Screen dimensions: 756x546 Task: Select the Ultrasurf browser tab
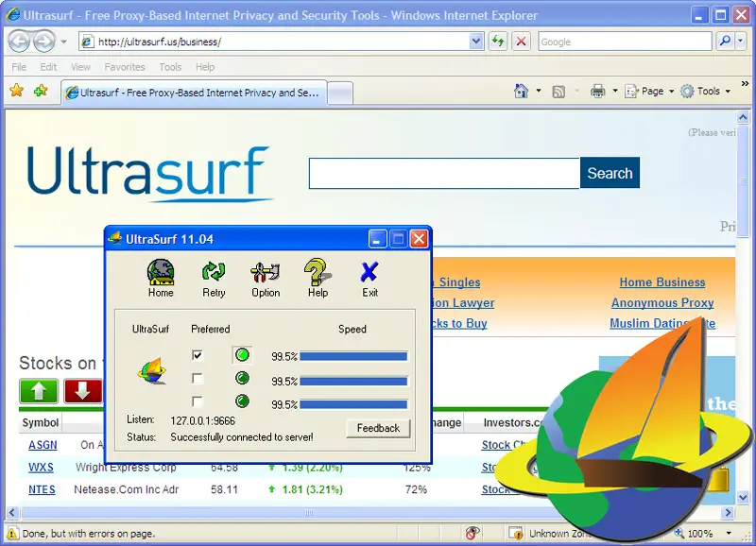pos(195,93)
